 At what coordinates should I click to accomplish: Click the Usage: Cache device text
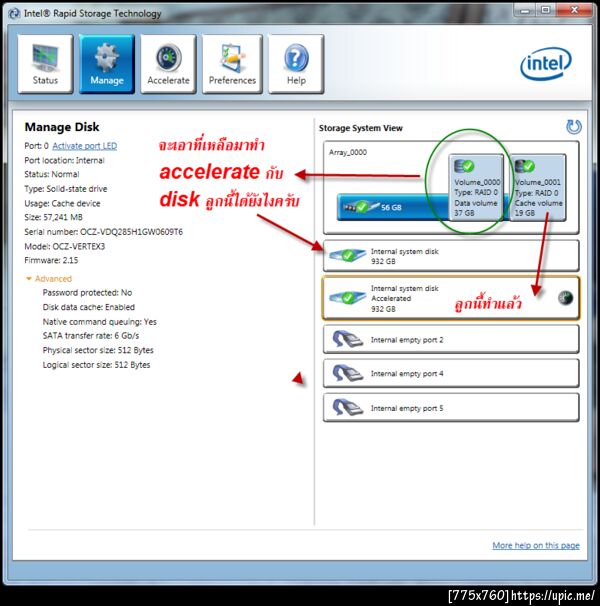pyautogui.click(x=62, y=203)
